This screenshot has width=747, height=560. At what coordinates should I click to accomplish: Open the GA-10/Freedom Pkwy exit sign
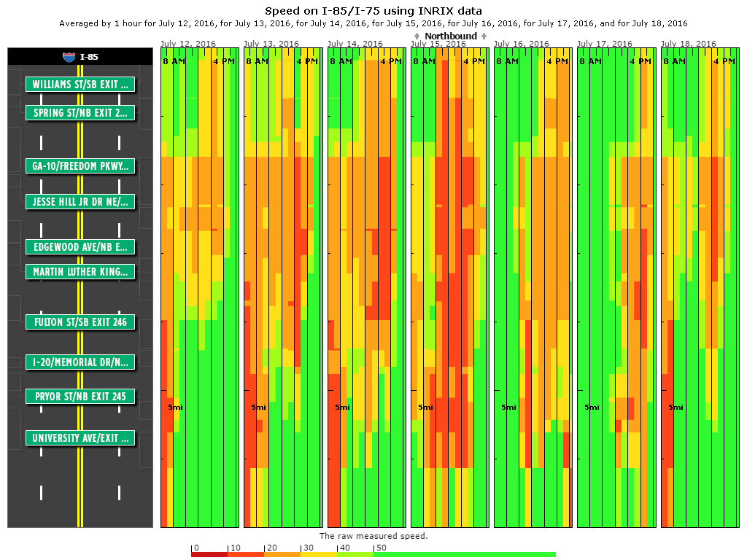click(x=80, y=166)
